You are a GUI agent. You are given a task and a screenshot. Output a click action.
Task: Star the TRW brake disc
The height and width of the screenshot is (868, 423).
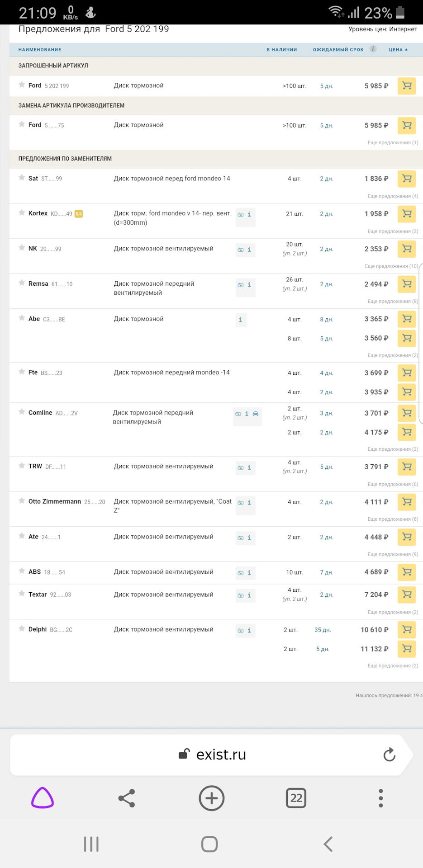click(22, 466)
